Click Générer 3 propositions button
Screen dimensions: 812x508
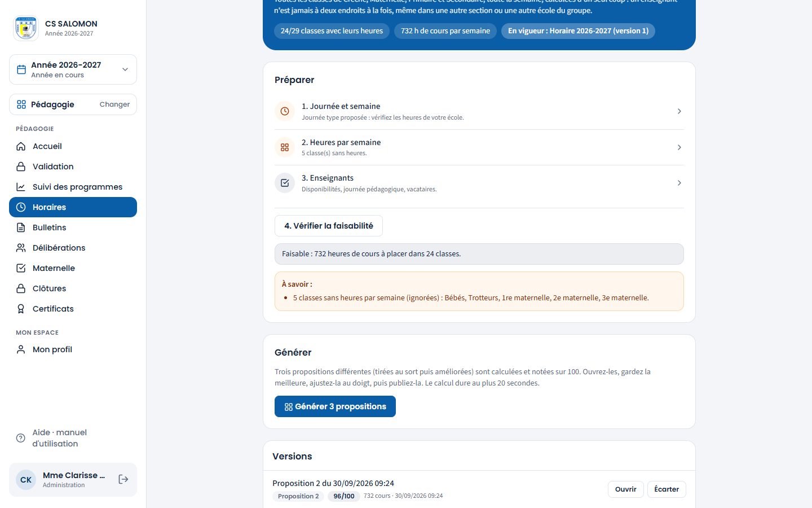(335, 406)
